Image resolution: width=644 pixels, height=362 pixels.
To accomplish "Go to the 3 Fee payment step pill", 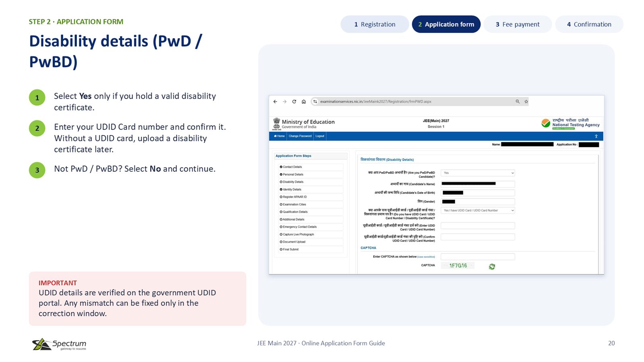I will click(x=518, y=24).
